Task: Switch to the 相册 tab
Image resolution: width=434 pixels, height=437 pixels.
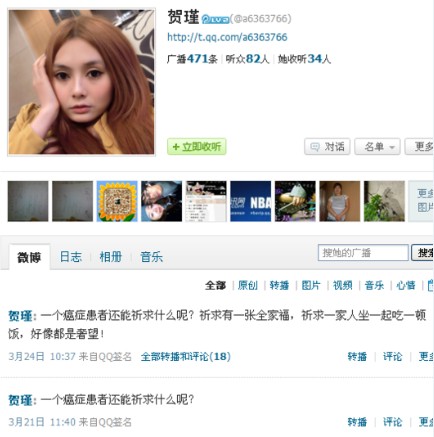Action: click(111, 257)
